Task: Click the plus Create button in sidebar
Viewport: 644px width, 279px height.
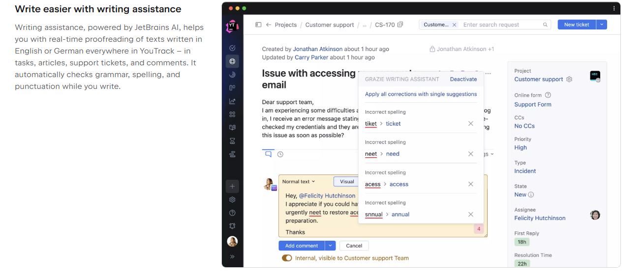Action: coord(232,186)
